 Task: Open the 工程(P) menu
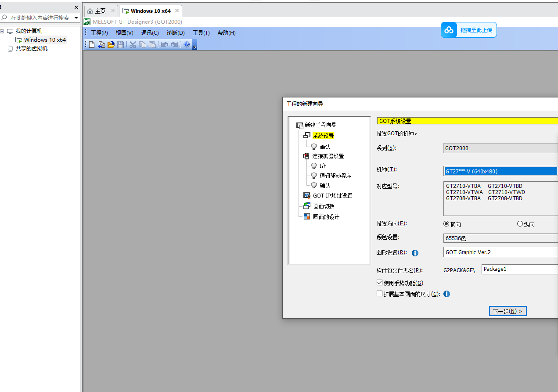[99, 33]
